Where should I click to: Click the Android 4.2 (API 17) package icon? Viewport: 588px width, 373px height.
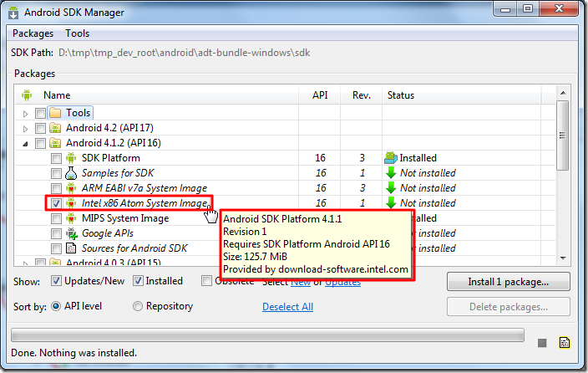(x=55, y=128)
